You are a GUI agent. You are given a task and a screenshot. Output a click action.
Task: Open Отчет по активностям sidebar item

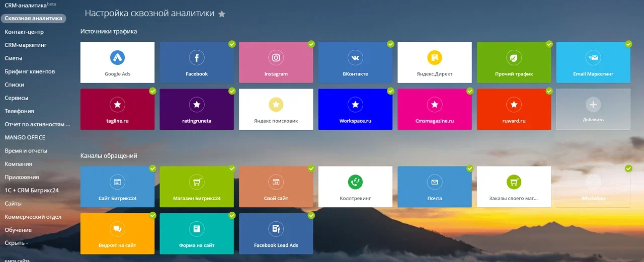pyautogui.click(x=38, y=124)
